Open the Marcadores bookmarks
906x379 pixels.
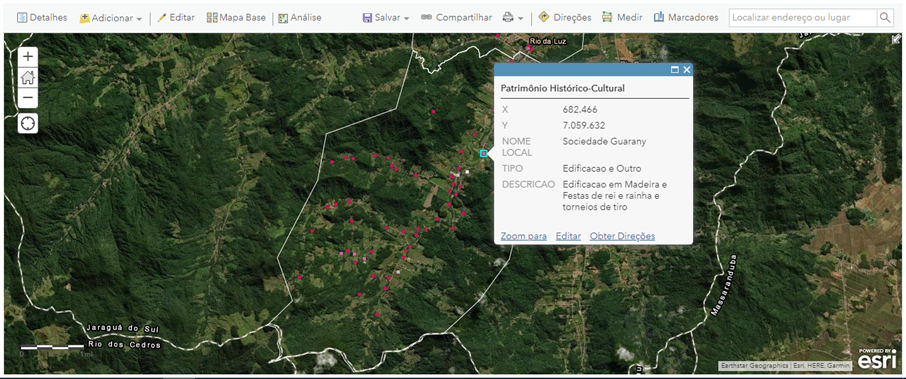pos(686,17)
